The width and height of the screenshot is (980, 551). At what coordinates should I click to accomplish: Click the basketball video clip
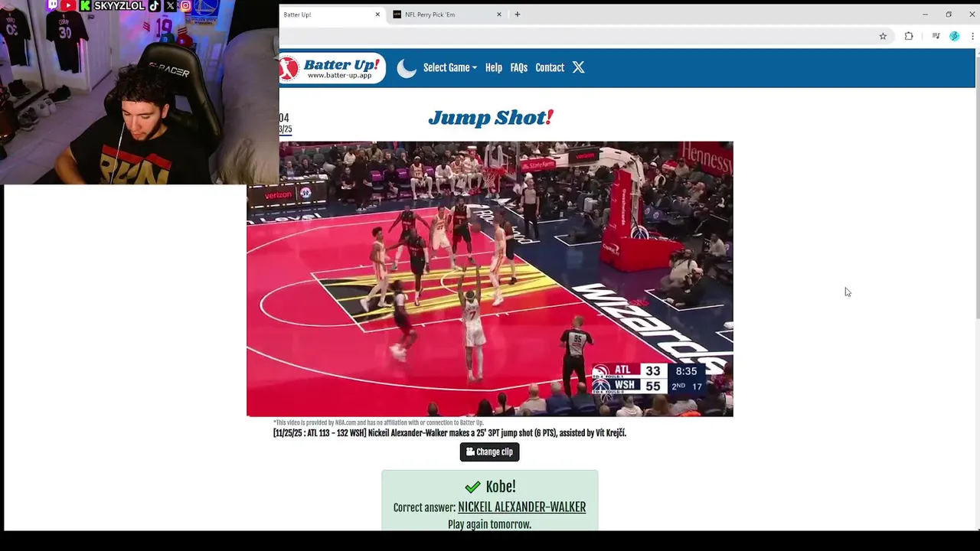pyautogui.click(x=490, y=279)
